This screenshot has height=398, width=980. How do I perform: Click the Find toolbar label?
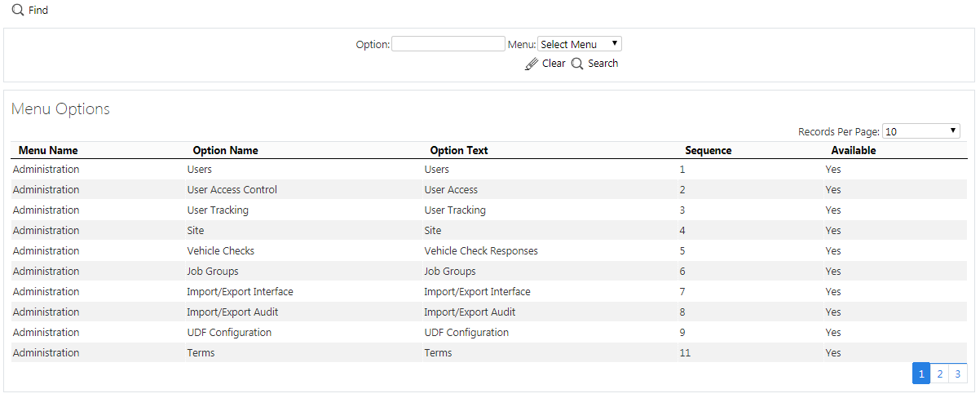coord(38,11)
